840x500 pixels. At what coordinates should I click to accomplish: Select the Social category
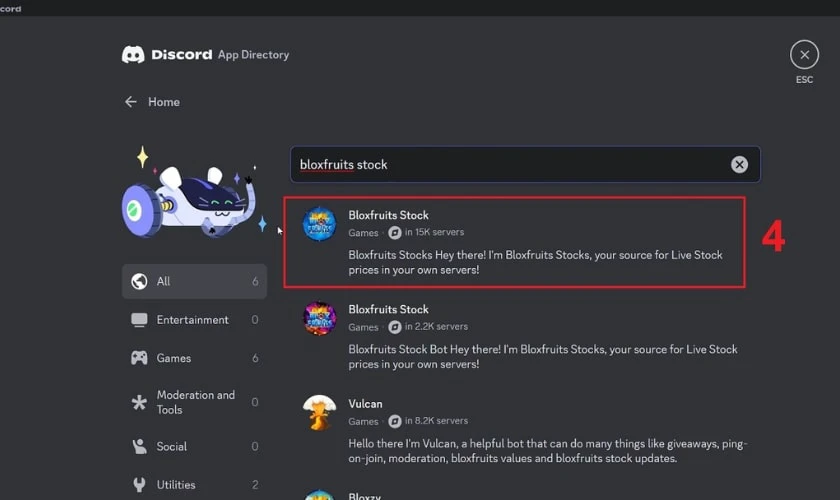tap(194, 446)
